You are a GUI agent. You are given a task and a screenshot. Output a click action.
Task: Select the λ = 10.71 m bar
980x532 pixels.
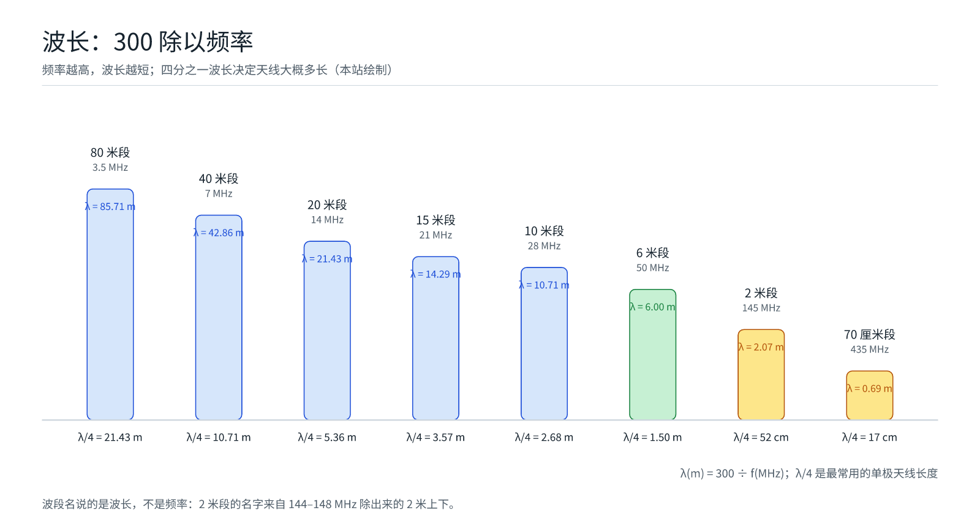click(x=544, y=343)
